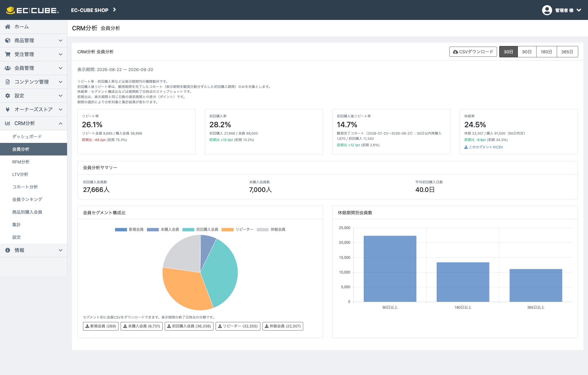Image resolution: width=588 pixels, height=375 pixels.
Task: Click the home icon in sidebar
Action: point(8,27)
